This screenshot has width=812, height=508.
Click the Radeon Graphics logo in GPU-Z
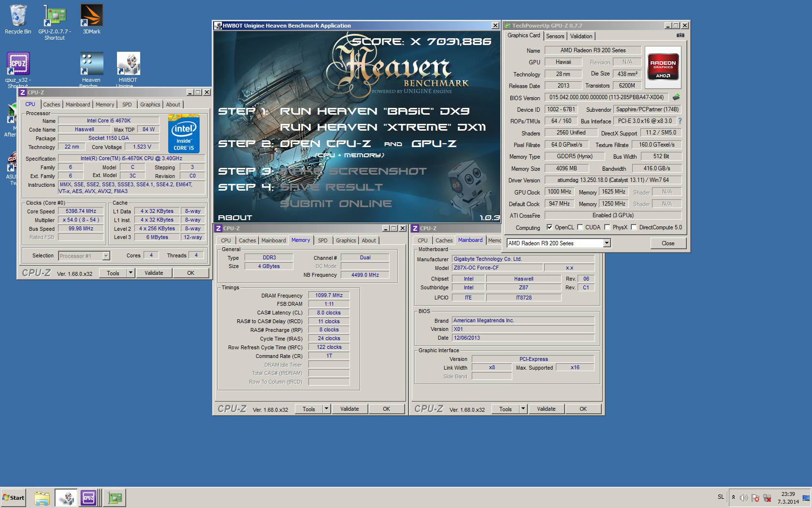[663, 67]
